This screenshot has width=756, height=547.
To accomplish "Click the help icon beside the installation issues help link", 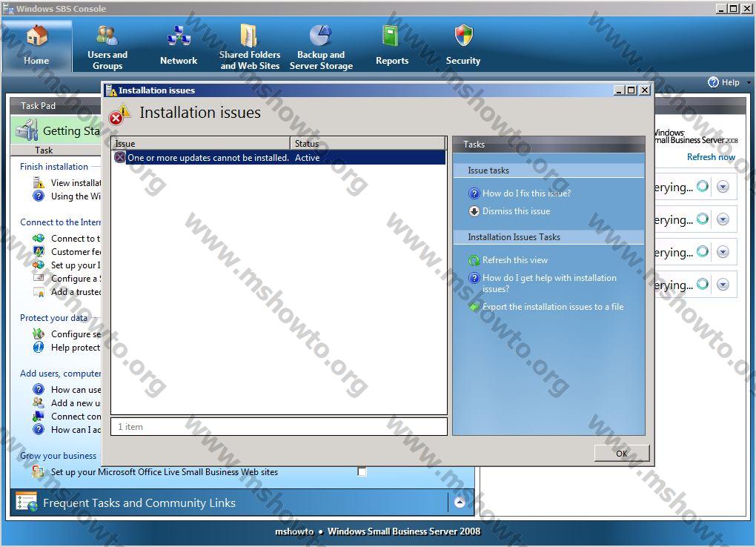I will tap(474, 278).
